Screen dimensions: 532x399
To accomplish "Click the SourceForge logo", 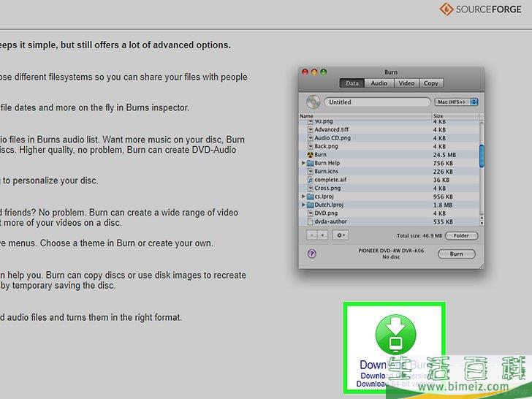I will click(480, 9).
